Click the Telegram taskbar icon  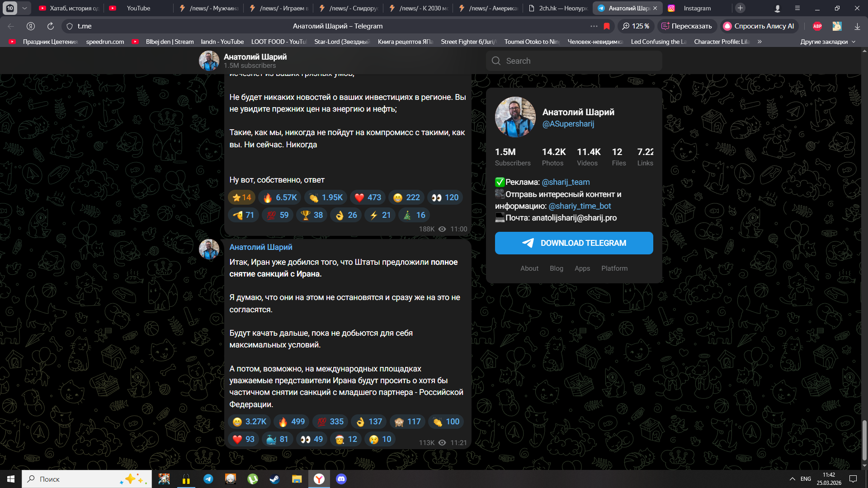208,479
